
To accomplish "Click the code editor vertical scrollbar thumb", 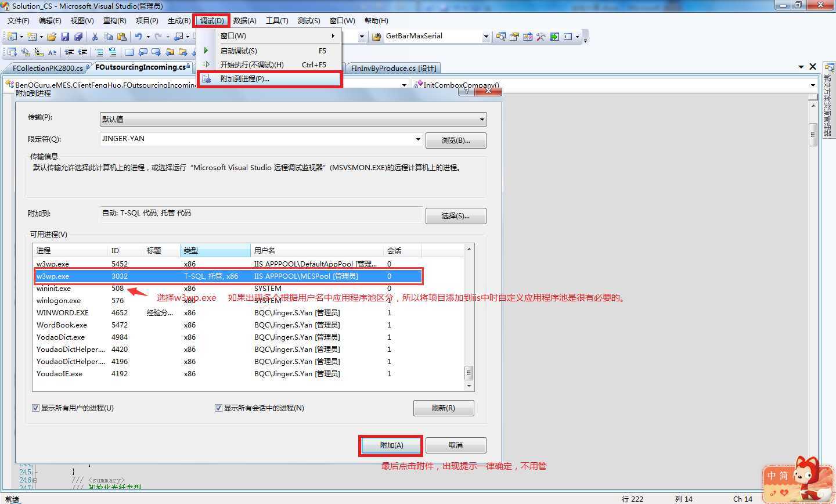I will [813, 134].
